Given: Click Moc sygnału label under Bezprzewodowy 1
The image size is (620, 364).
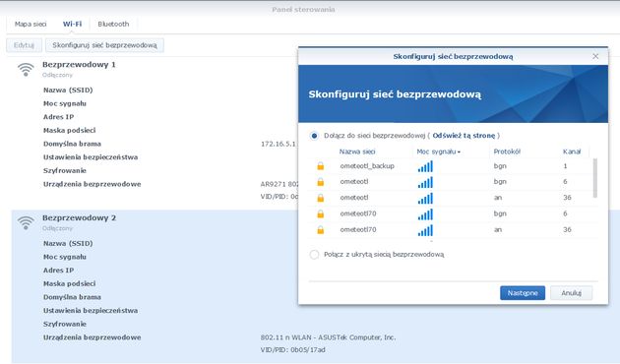Looking at the screenshot, I should coord(65,103).
